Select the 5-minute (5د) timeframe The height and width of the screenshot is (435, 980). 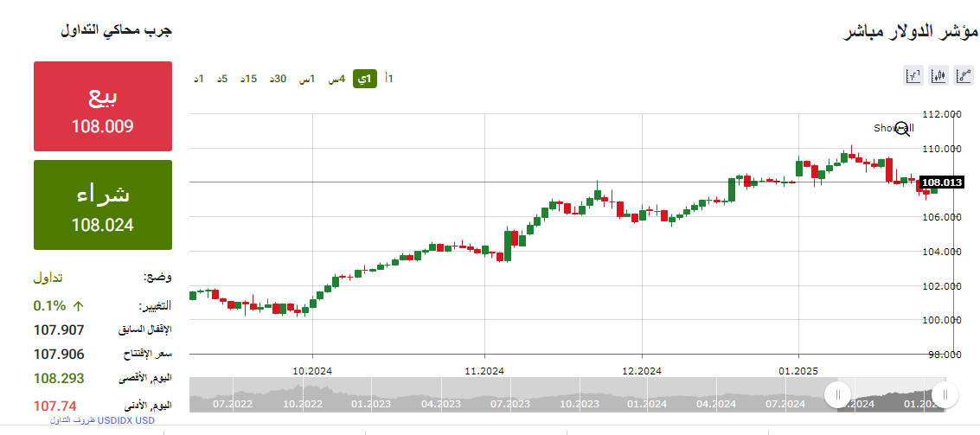click(x=222, y=79)
